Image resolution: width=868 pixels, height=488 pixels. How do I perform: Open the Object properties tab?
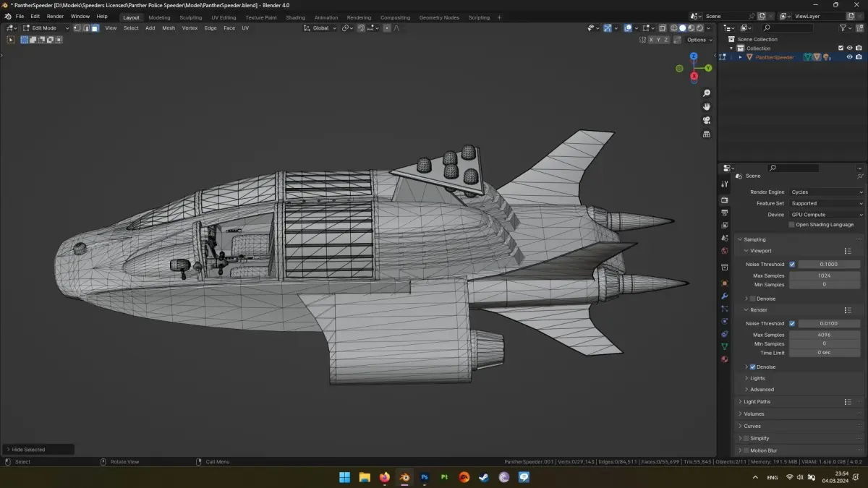coord(725,283)
